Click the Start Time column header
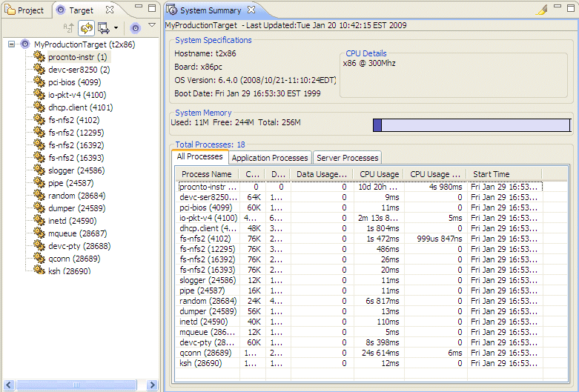This screenshot has width=579, height=392. tap(491, 174)
